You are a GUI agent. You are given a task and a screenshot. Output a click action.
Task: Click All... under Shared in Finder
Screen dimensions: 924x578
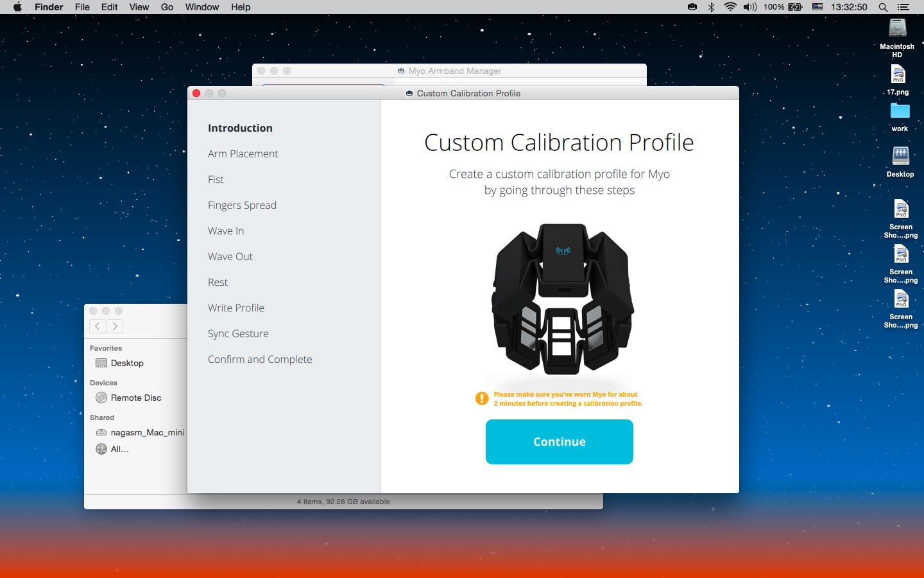click(112, 449)
